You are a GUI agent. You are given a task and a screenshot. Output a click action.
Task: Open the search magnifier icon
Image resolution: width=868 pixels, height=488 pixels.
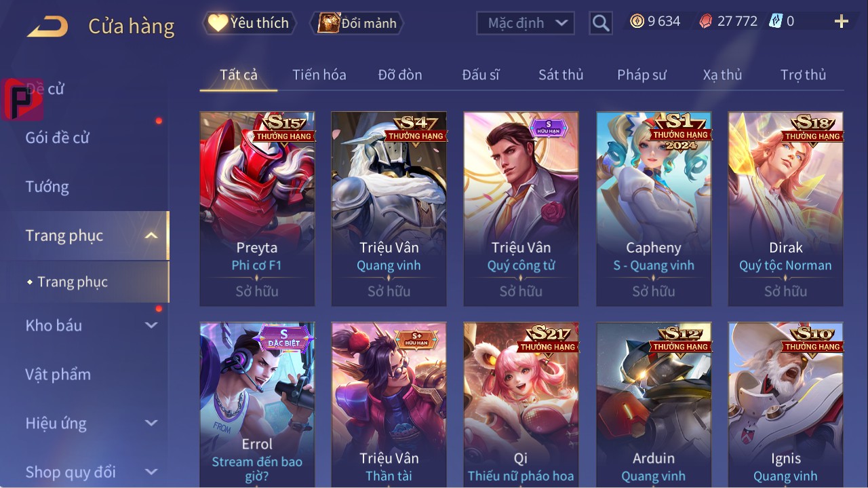point(600,24)
